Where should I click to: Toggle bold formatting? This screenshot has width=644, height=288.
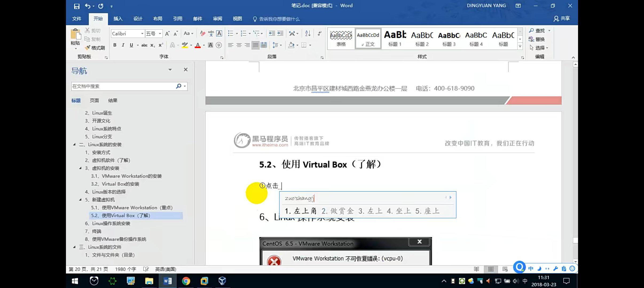[115, 45]
